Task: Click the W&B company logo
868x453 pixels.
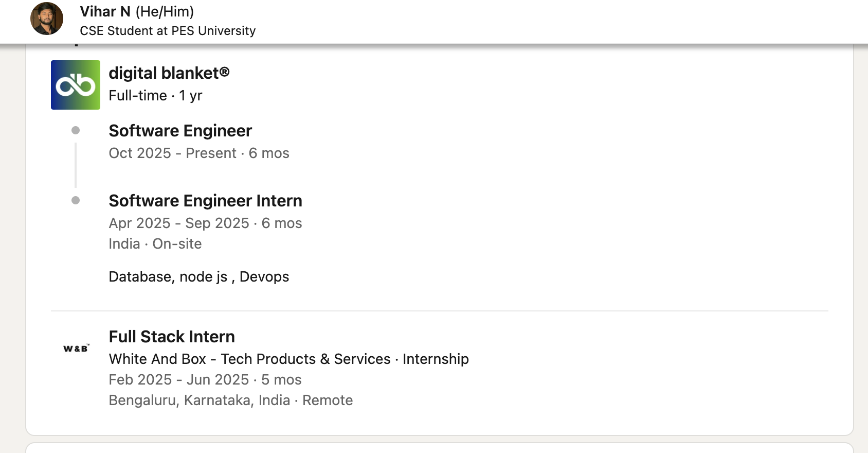Action: [x=75, y=347]
